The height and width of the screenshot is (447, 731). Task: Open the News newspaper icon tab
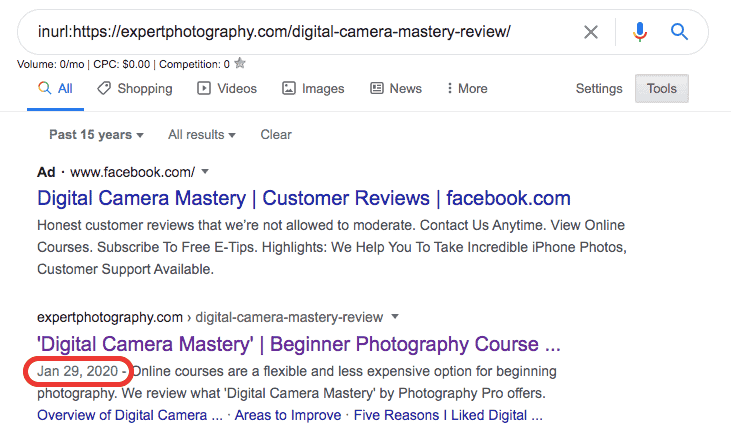point(396,89)
